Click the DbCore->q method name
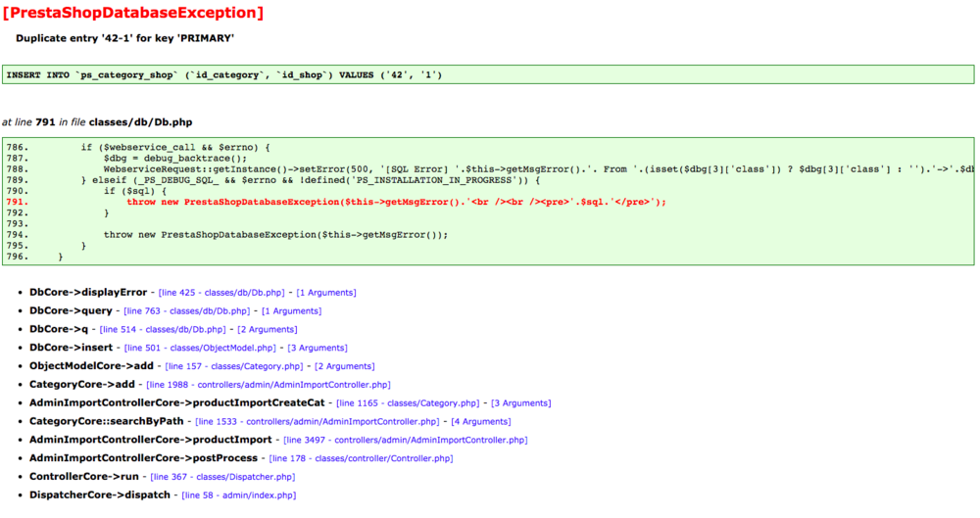This screenshot has width=980, height=518. 59,329
